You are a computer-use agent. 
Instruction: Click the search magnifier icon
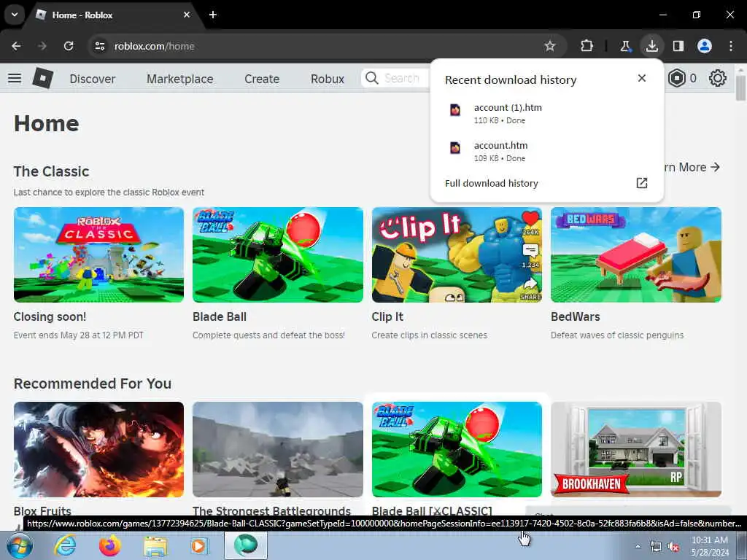371,78
